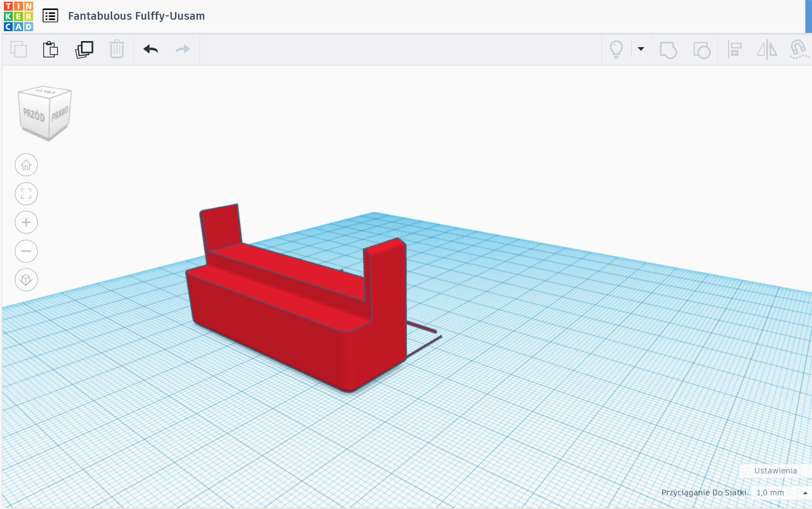The image size is (812, 509).
Task: Click the Cruise magnet tool icon
Action: (799, 49)
